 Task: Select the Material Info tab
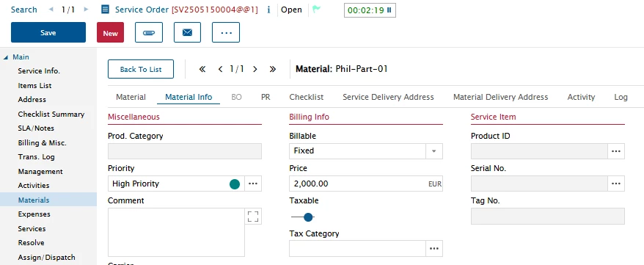click(x=189, y=97)
